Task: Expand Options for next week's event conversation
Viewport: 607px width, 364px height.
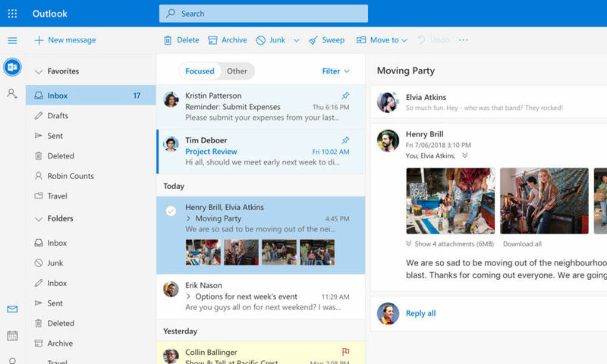Action: 188,297
